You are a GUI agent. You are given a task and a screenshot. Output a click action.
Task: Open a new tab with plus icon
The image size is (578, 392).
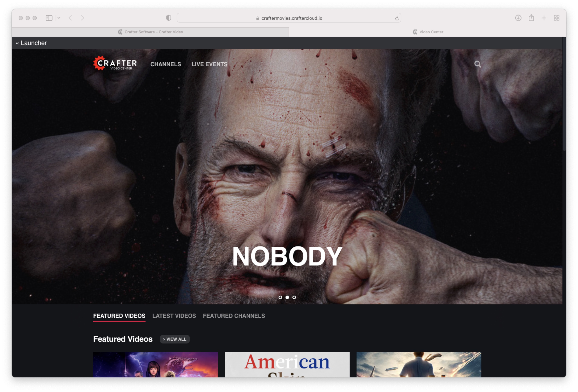click(544, 18)
